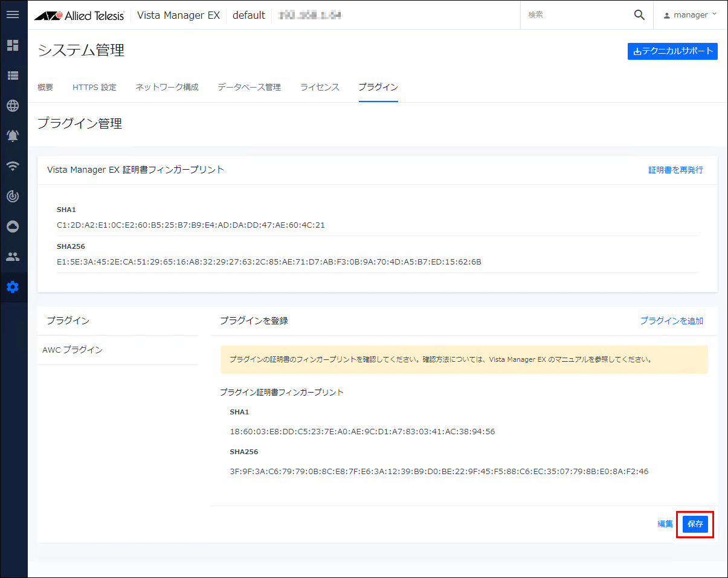Open the system settings gear icon
Image resolution: width=728 pixels, height=578 pixels.
[13, 287]
